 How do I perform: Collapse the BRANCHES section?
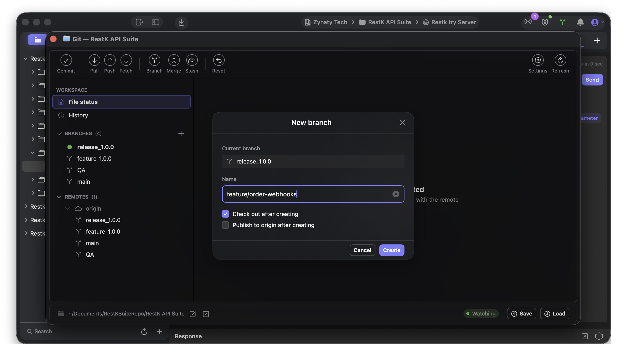pos(59,133)
